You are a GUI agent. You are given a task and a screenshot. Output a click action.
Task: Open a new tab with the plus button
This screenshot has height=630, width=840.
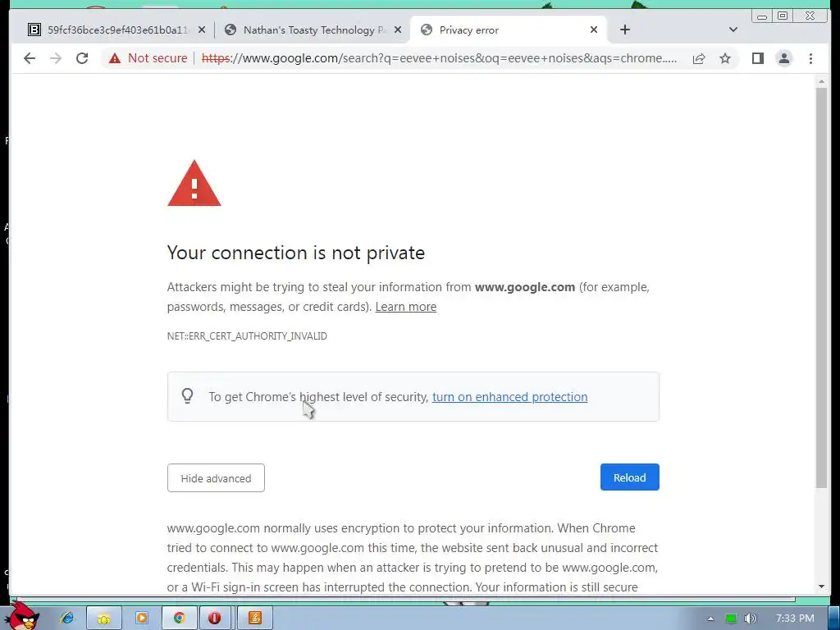tap(624, 30)
